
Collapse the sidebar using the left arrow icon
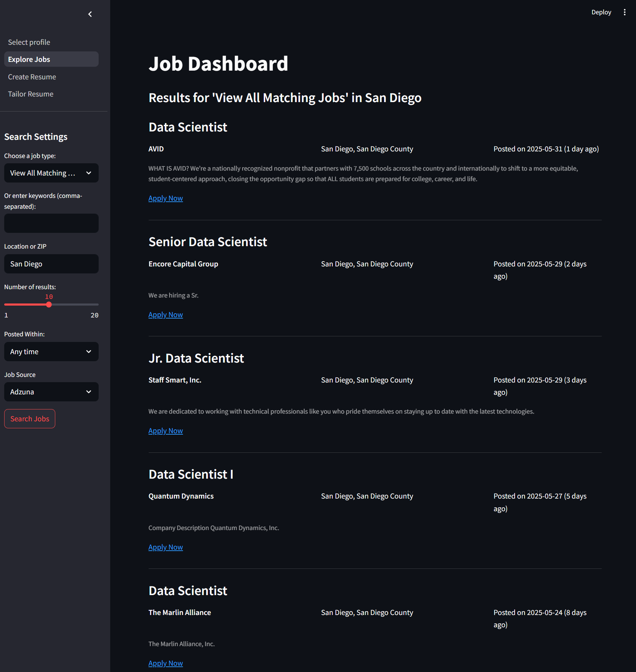click(90, 14)
